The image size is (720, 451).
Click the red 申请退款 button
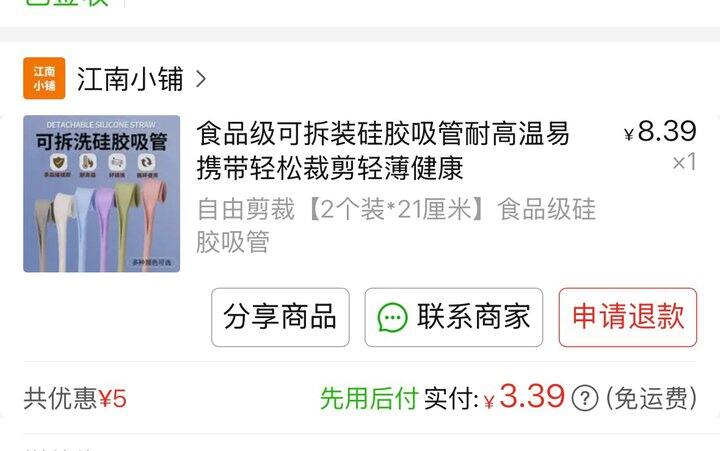click(x=628, y=317)
